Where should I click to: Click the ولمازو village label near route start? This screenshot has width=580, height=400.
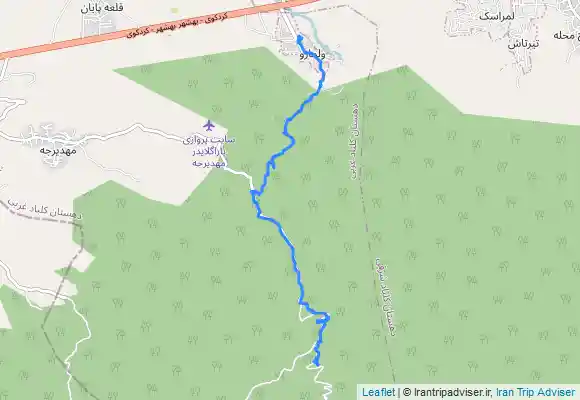point(313,55)
